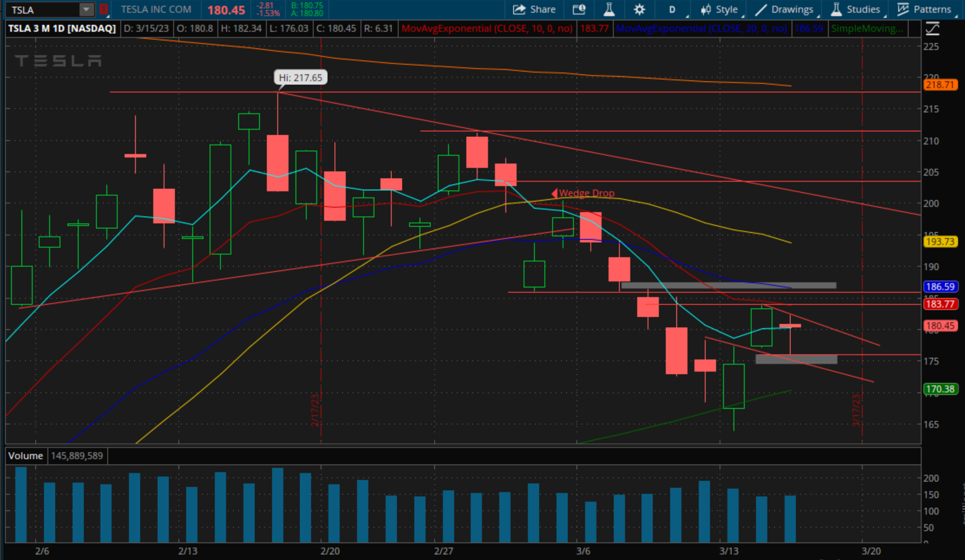Click the Wedge Drop pattern label

pos(586,193)
